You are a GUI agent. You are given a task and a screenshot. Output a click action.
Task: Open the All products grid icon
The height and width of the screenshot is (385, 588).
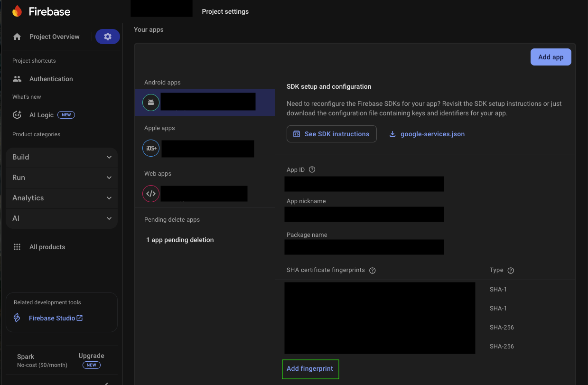click(17, 246)
